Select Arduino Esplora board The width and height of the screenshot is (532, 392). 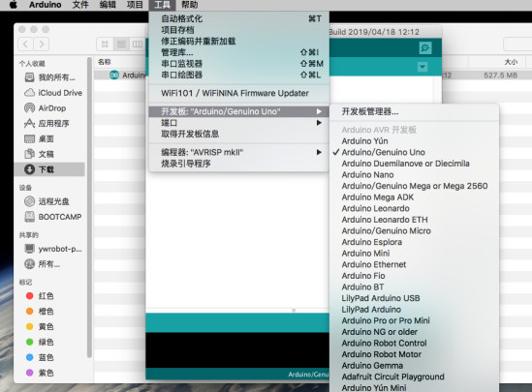[x=415, y=242]
